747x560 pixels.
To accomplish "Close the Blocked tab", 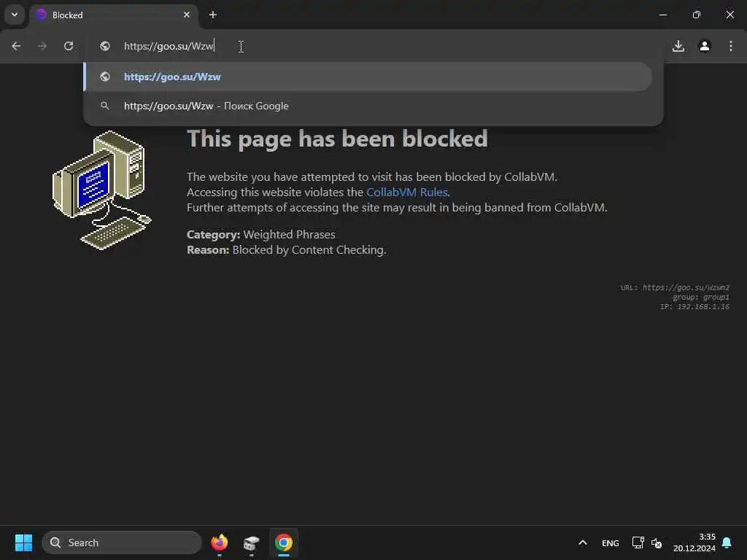I will point(187,15).
